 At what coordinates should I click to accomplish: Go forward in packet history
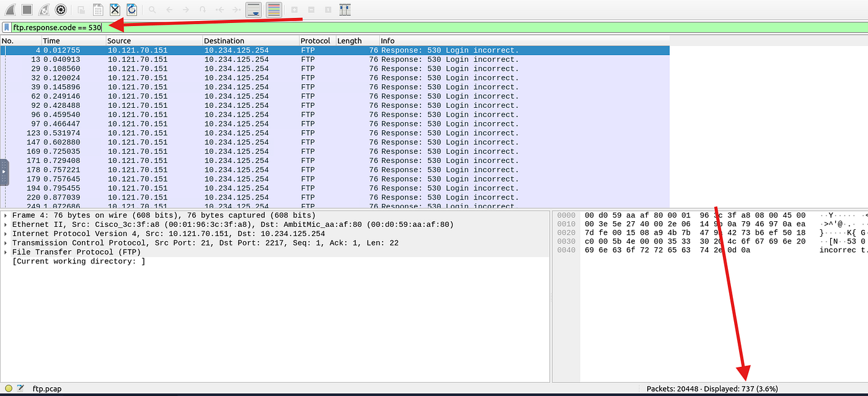[x=185, y=9]
